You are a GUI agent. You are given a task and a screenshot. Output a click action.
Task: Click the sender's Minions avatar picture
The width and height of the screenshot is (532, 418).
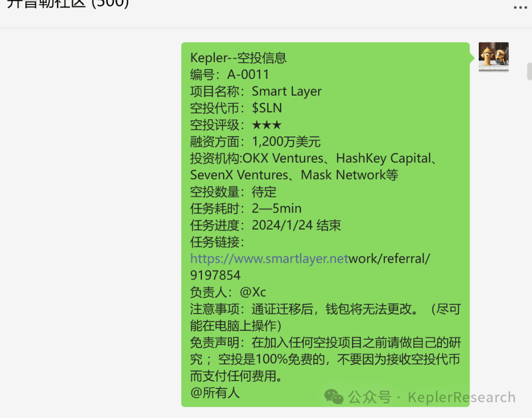(493, 57)
